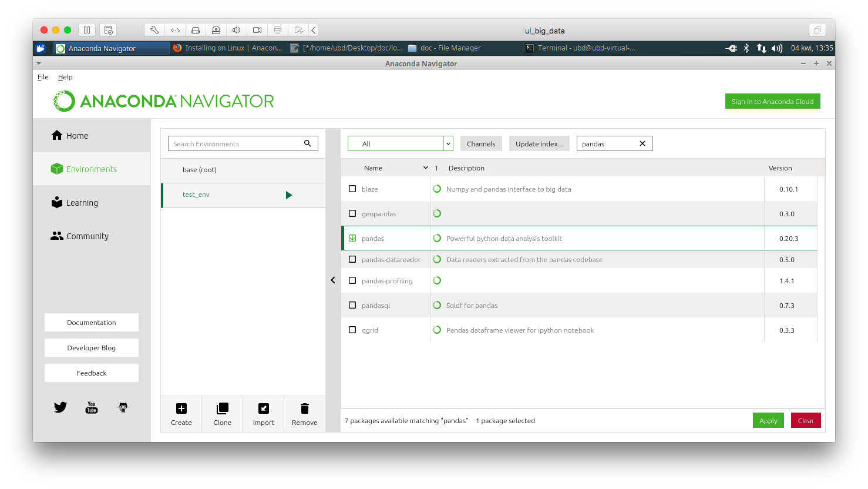Switch to the Community tab
This screenshot has width=868, height=489.
[92, 236]
